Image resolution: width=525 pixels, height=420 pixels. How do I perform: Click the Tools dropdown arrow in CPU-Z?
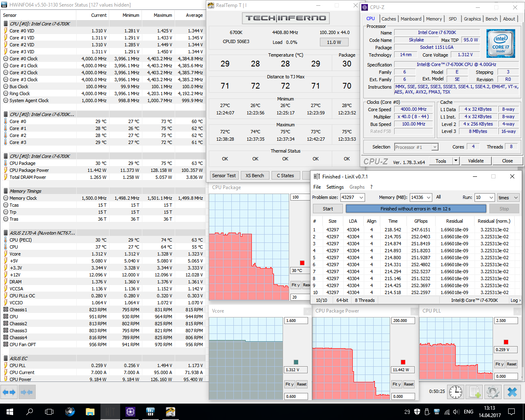click(456, 161)
